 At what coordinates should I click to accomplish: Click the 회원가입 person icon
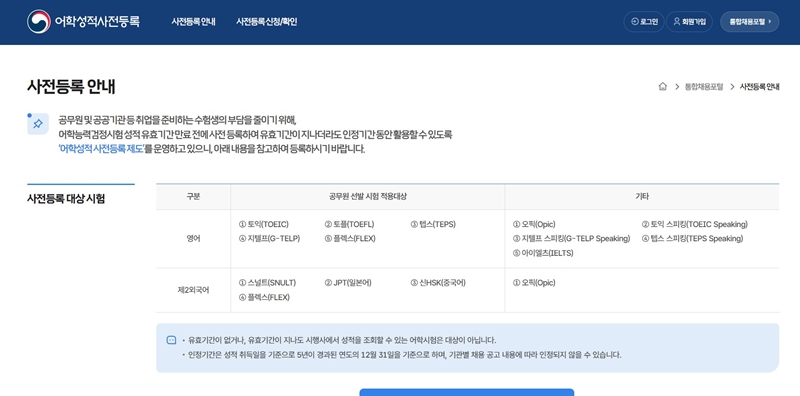(677, 21)
